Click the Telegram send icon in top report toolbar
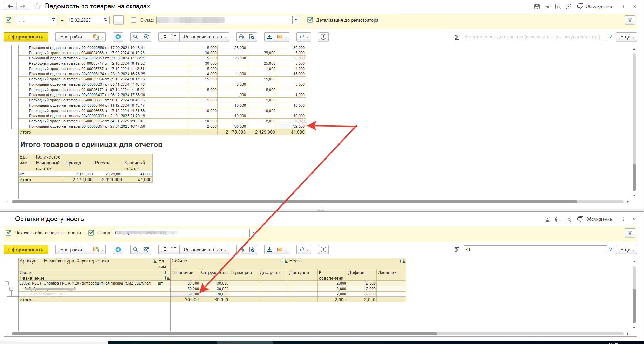The height and width of the screenshot is (344, 644). (x=118, y=37)
